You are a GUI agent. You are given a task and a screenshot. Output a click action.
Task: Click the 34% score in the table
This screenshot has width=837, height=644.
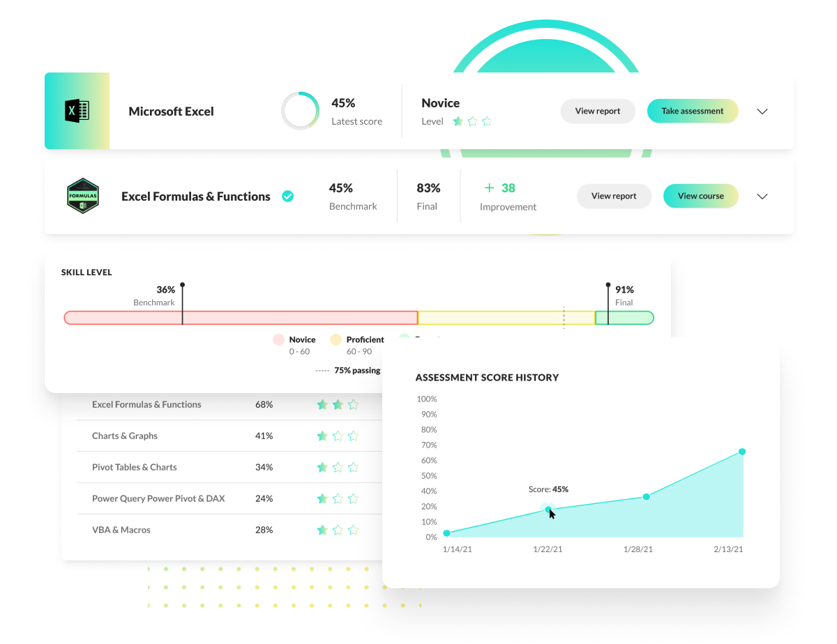[264, 467]
